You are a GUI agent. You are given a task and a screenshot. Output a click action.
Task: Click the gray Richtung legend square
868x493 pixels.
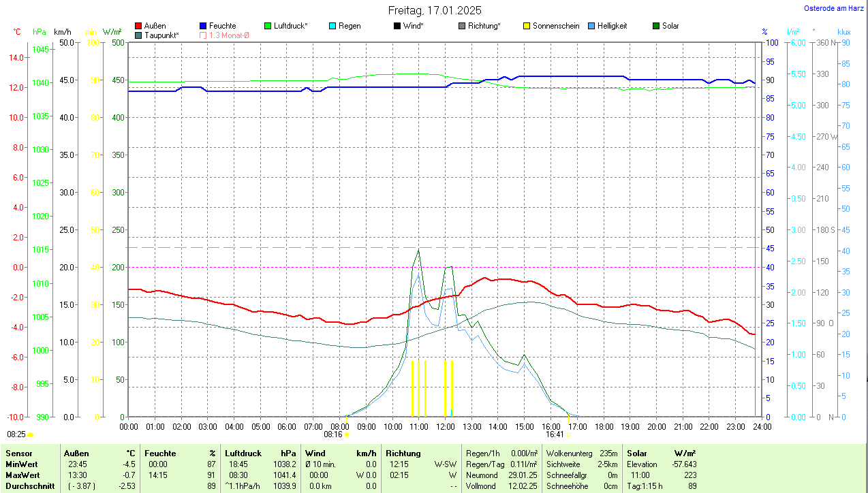tap(462, 26)
